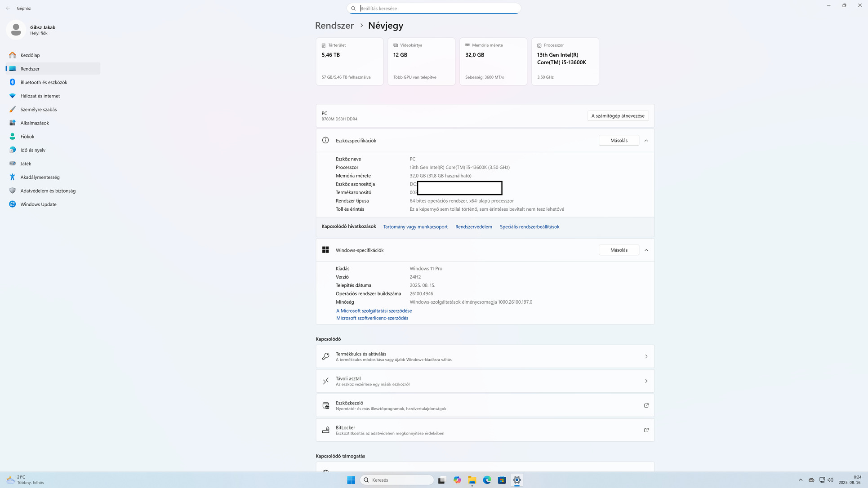Open the Rendszervédelem link
868x488 pixels.
pyautogui.click(x=473, y=227)
